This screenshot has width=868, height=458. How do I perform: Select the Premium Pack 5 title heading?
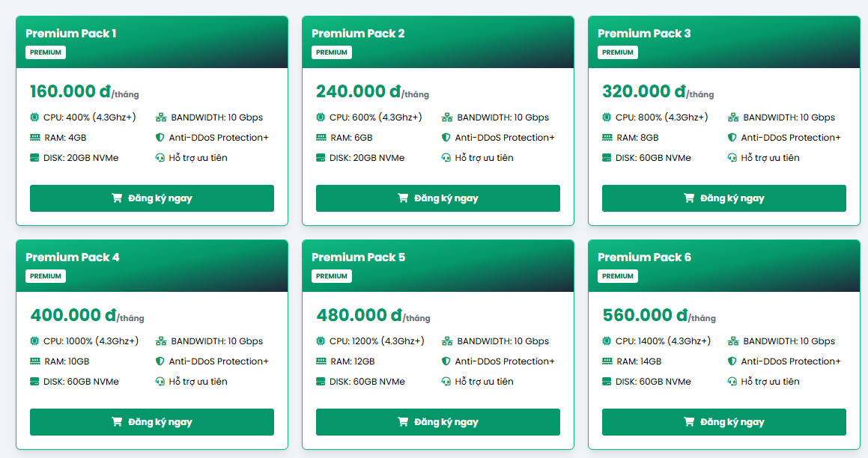point(358,257)
